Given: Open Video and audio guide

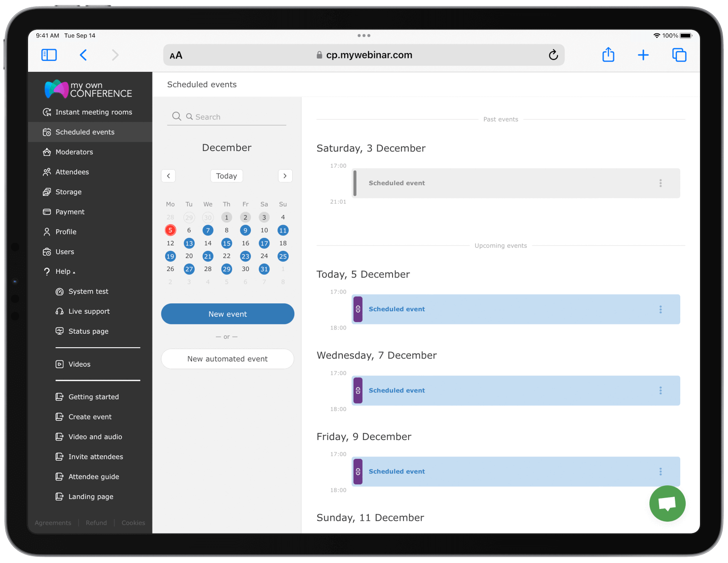Looking at the screenshot, I should (x=90, y=437).
